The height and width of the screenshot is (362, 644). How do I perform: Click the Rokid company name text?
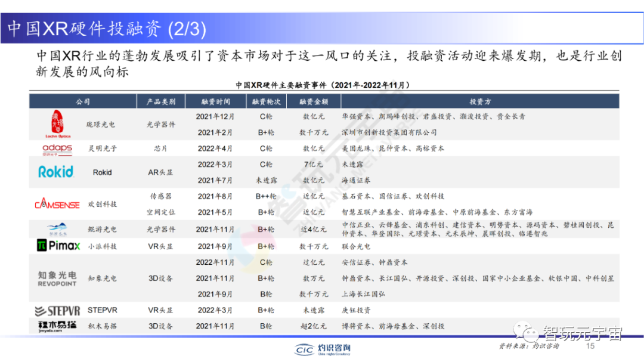[x=103, y=172]
